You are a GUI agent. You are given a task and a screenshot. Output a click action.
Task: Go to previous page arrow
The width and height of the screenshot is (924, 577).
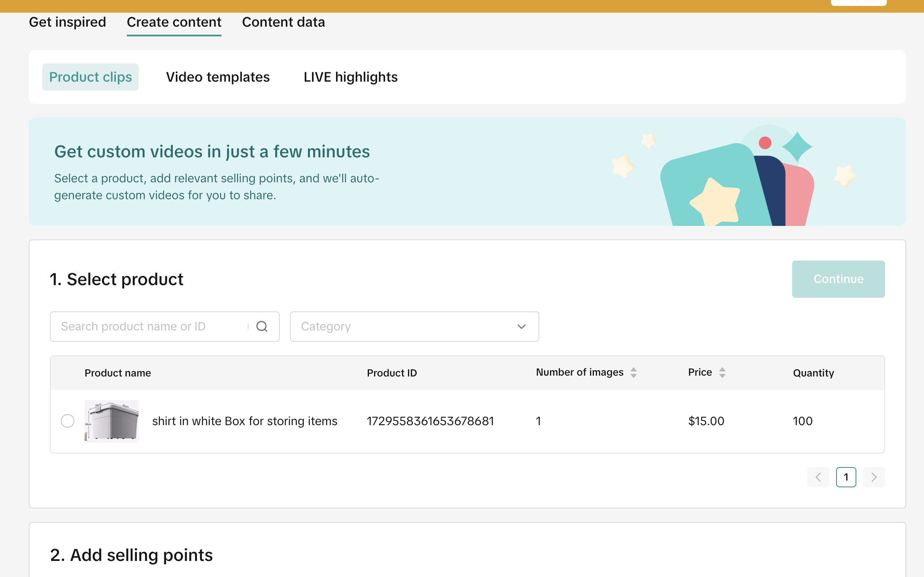(818, 477)
